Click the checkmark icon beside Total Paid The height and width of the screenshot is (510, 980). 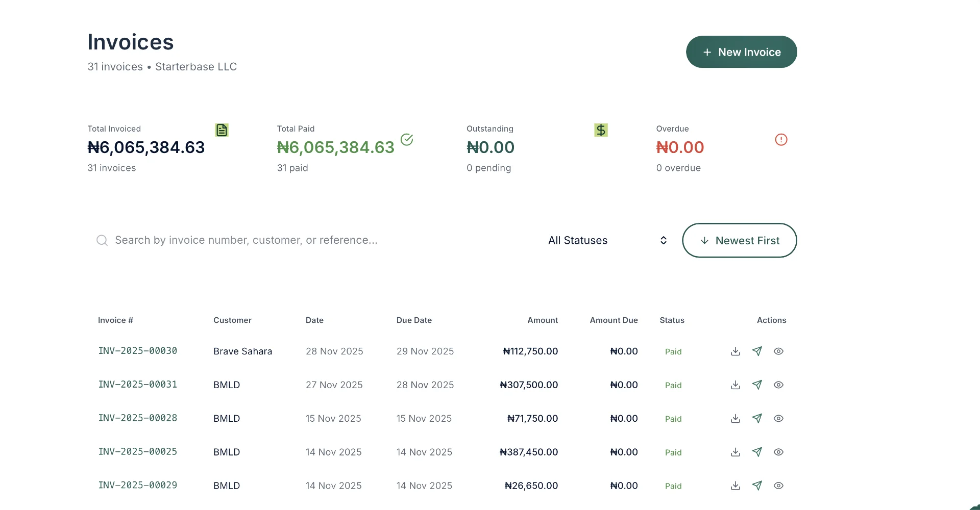click(407, 139)
